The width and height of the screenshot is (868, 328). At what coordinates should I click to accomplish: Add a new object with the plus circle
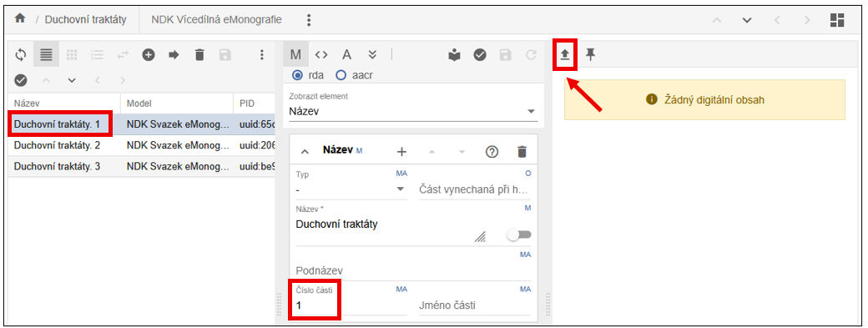pos(149,55)
